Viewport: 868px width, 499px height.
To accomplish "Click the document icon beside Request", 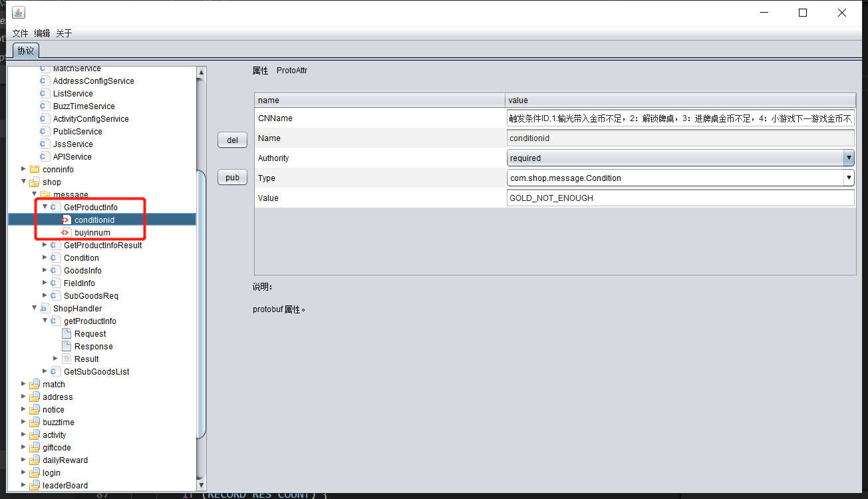I will point(66,334).
